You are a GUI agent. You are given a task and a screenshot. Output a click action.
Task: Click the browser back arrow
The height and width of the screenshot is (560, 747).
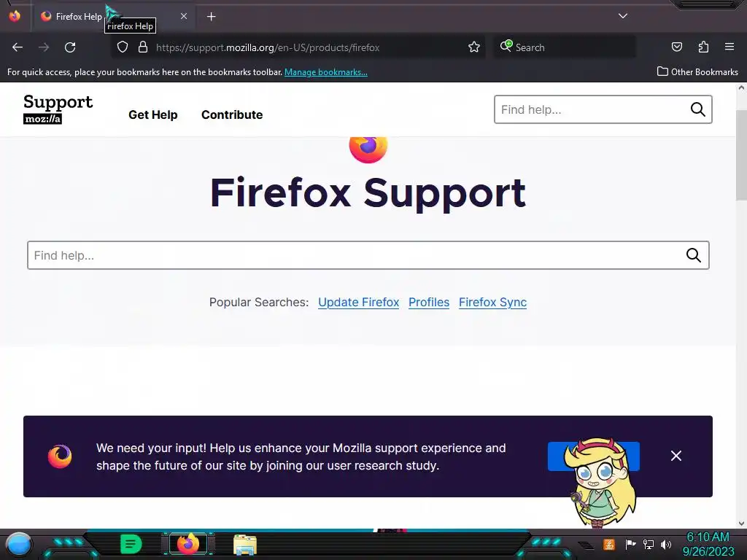(18, 47)
